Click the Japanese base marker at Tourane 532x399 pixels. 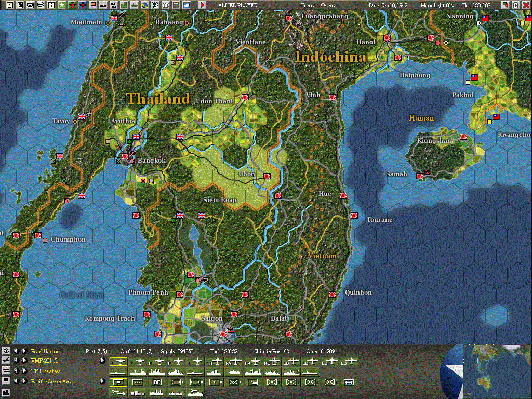354,216
